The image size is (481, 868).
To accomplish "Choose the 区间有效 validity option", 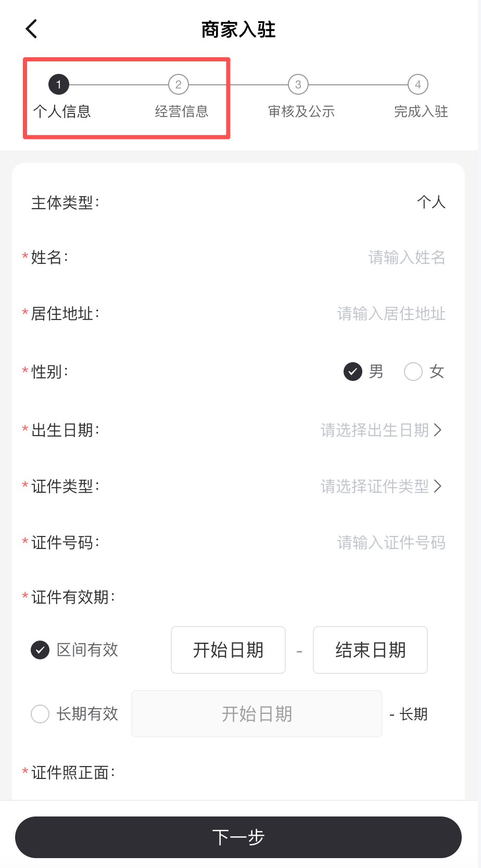I will (x=40, y=650).
